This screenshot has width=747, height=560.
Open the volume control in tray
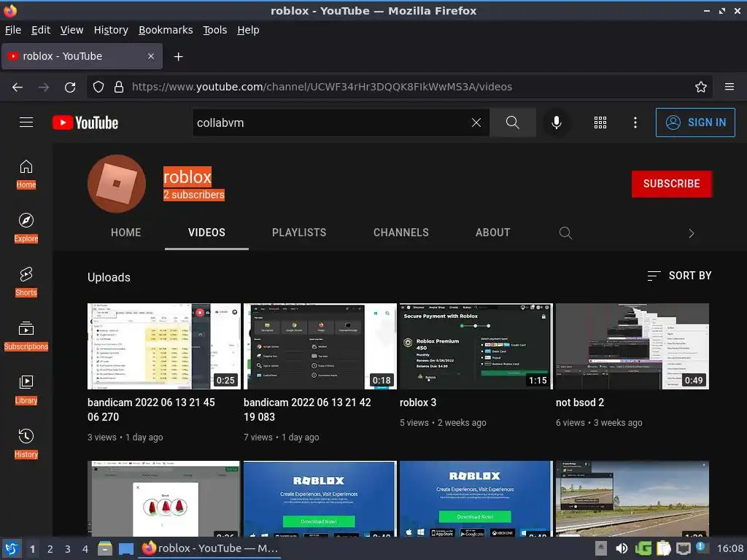pyautogui.click(x=622, y=548)
